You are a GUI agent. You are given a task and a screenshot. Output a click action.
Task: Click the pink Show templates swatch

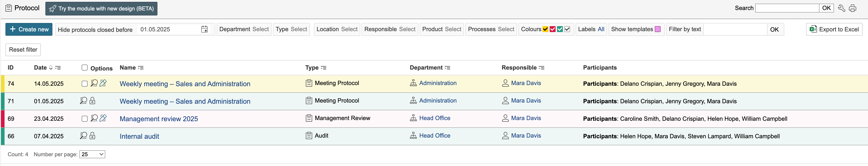[x=657, y=29]
